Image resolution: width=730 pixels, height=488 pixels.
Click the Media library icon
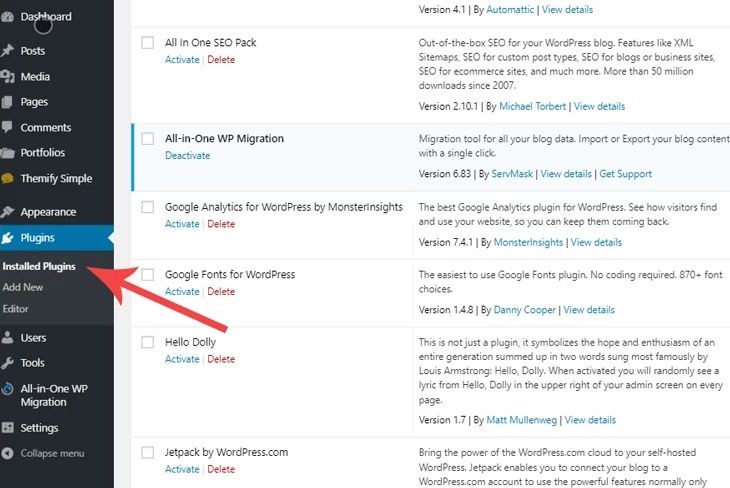click(x=7, y=76)
